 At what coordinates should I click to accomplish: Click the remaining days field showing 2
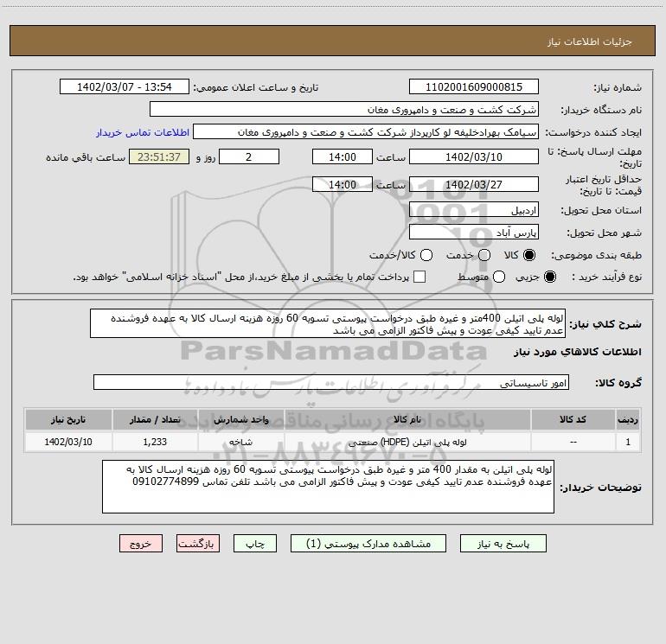[x=249, y=156]
